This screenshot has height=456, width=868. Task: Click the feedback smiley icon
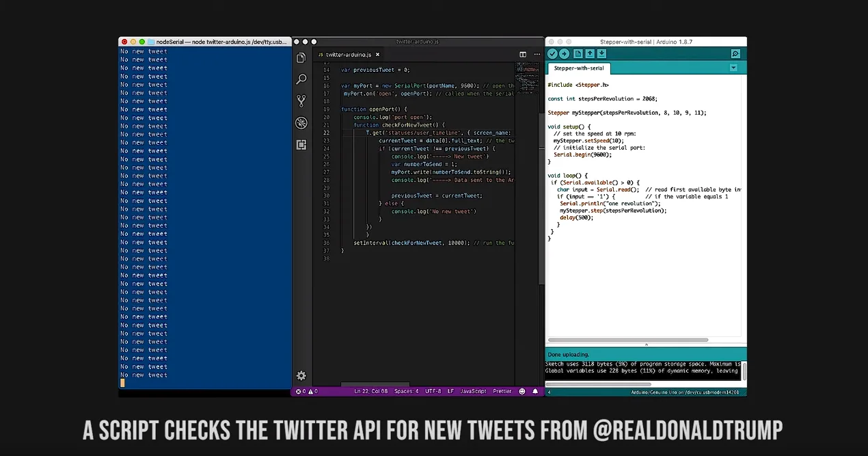click(x=523, y=392)
